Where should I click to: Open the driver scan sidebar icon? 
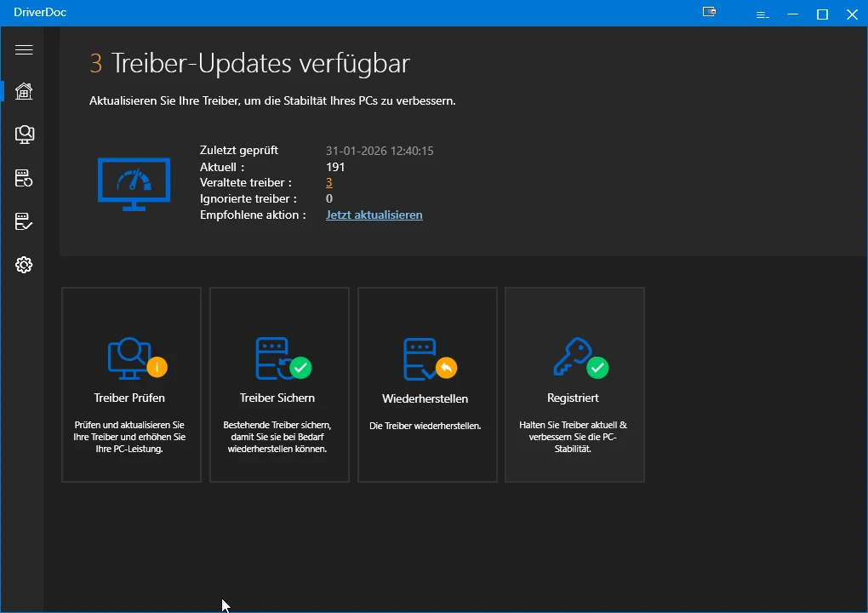24,135
